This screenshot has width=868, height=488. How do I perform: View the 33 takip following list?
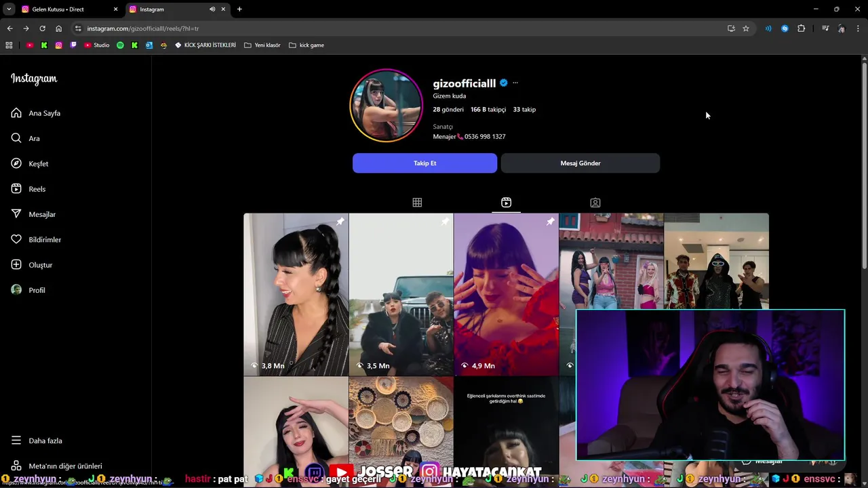coord(524,109)
